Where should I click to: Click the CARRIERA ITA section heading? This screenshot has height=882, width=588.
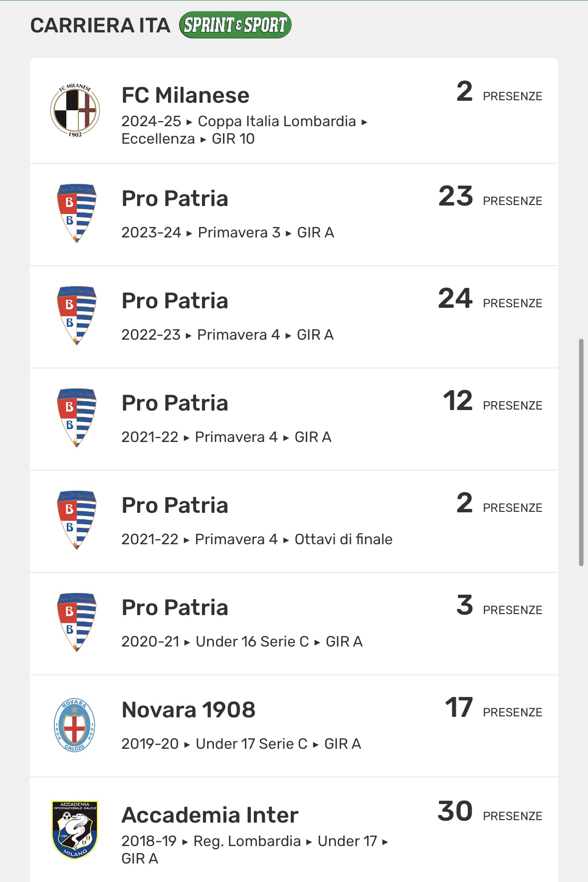pos(100,25)
